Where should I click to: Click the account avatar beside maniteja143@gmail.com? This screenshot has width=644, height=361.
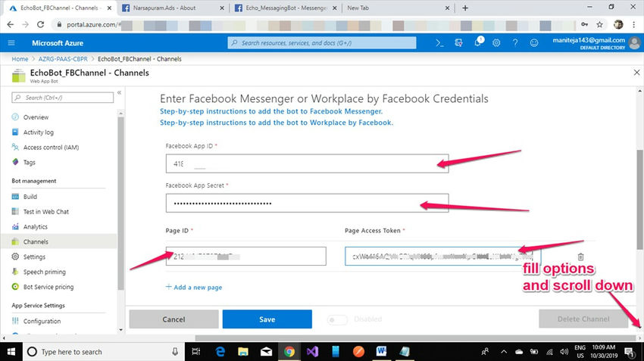click(x=635, y=42)
